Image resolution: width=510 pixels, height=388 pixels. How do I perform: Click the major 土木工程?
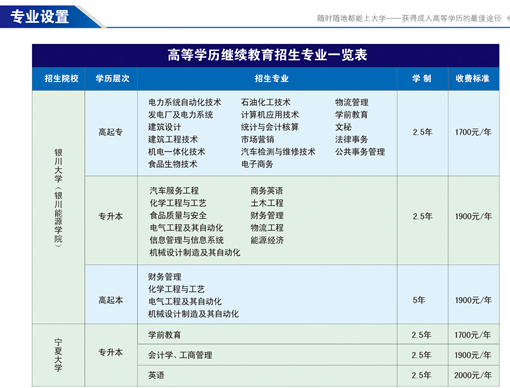click(x=267, y=203)
